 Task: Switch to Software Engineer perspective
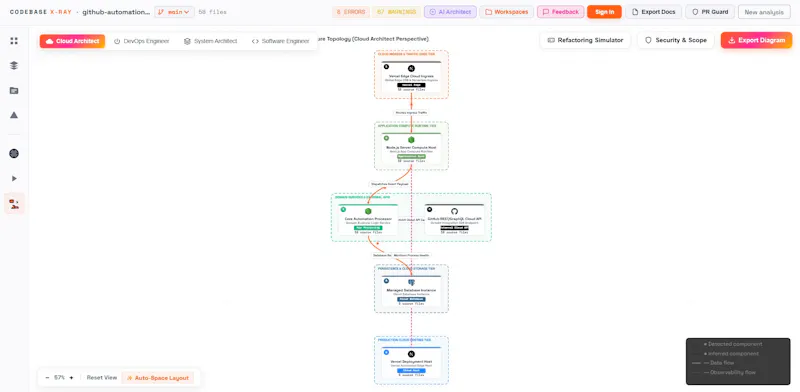(x=281, y=41)
